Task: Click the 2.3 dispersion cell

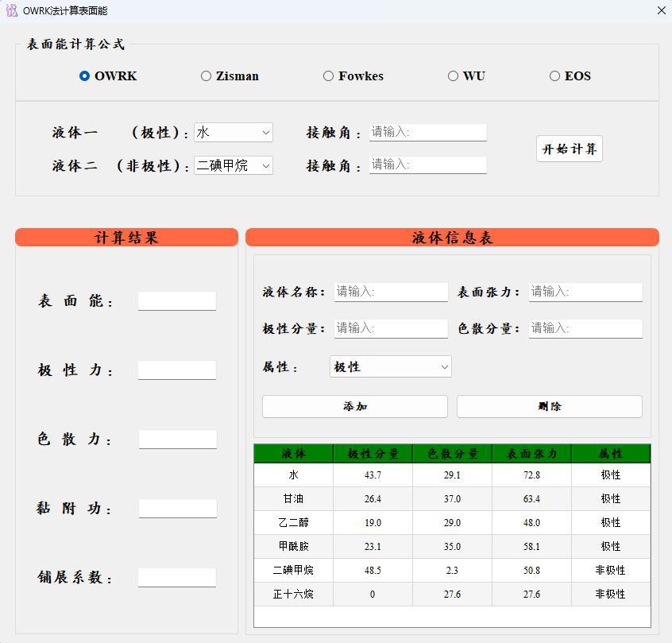Action: coord(452,570)
